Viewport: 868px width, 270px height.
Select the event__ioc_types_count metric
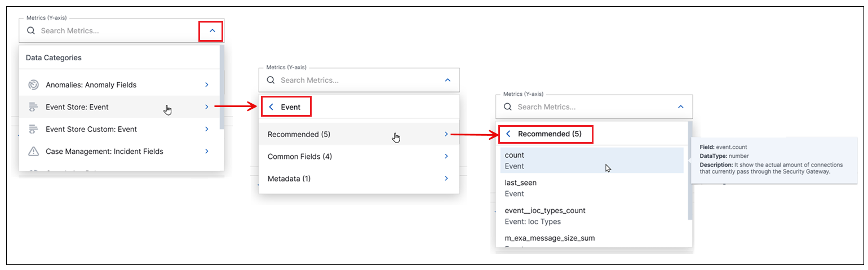[592, 216]
